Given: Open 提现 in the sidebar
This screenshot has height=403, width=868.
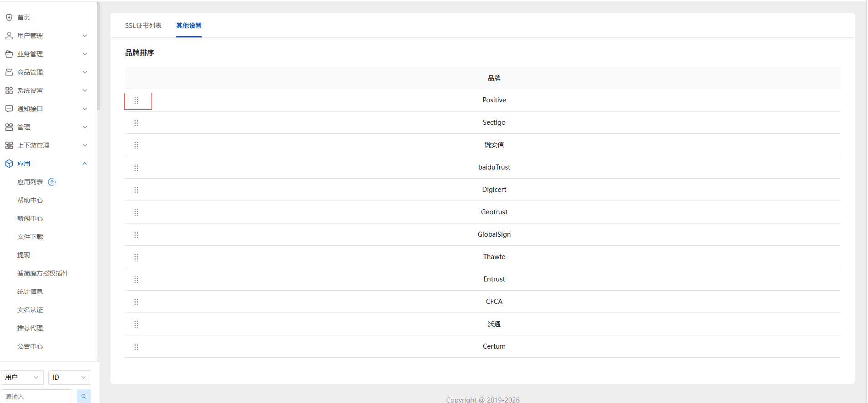Looking at the screenshot, I should click(x=24, y=255).
